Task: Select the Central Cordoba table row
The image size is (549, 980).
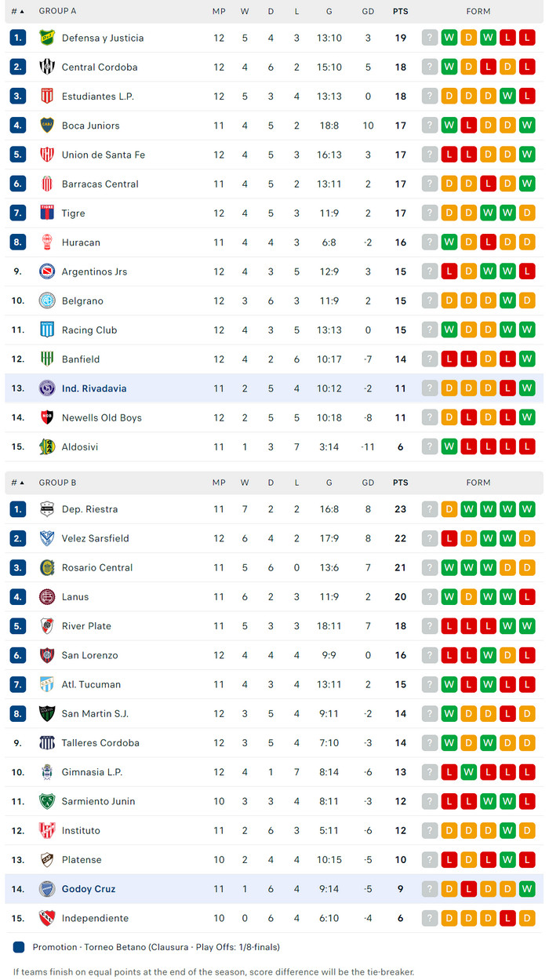Action: pos(274,67)
